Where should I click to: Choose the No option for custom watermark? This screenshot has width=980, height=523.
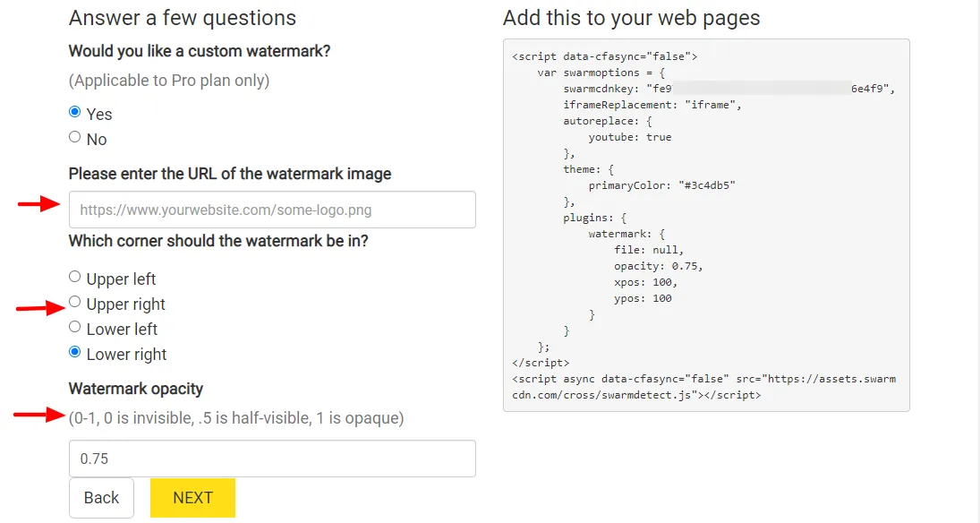(75, 138)
